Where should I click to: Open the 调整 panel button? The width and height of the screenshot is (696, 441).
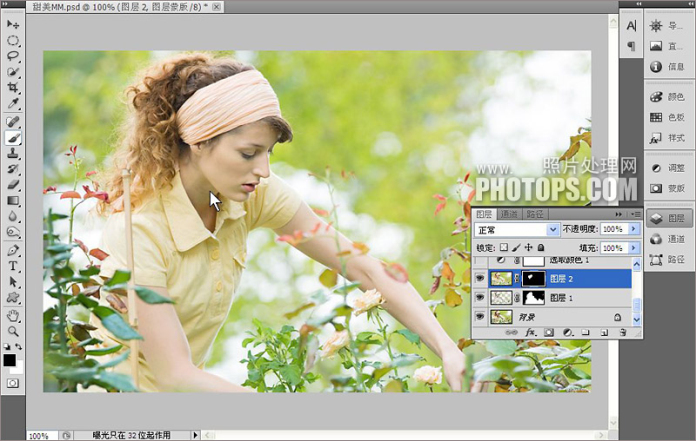669,167
